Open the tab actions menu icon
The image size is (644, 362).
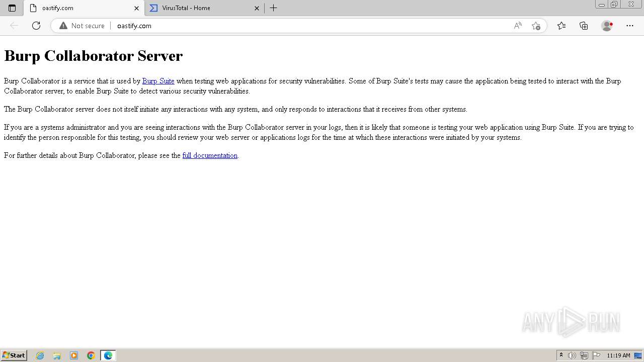[x=12, y=8]
